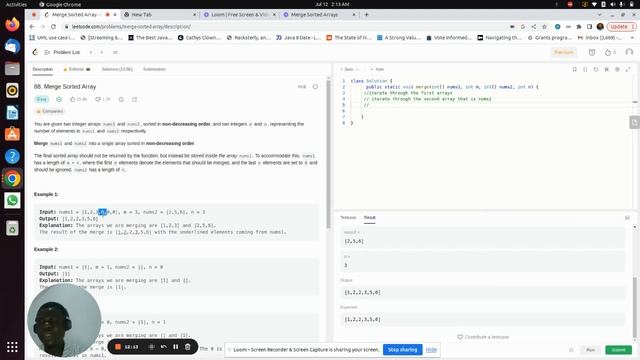Open the 'Java 8 Date' bookmark
The height and width of the screenshot is (360, 640).
coord(298,38)
